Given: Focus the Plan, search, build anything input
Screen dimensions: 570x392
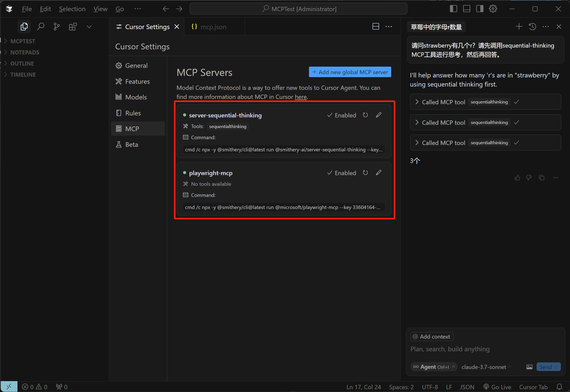Looking at the screenshot, I should [485, 349].
